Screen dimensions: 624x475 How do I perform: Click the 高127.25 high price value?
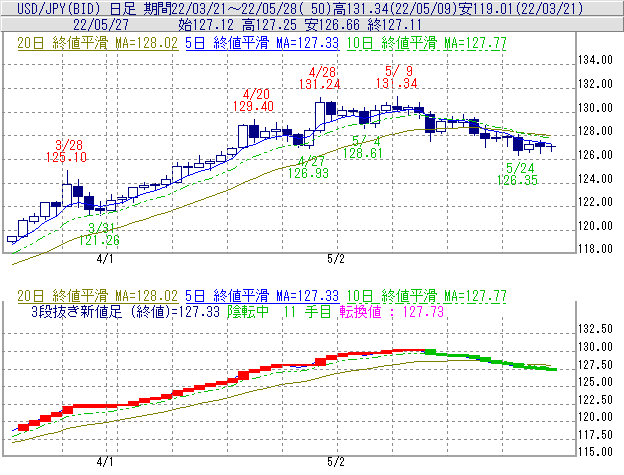tap(269, 25)
